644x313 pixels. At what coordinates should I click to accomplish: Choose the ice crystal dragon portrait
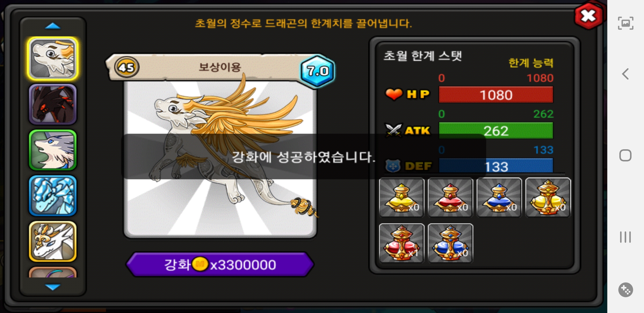coord(53,196)
